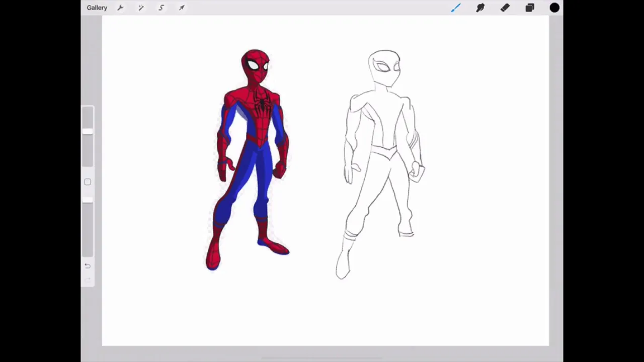
Task: Adjust the brush size slider
Action: click(88, 137)
